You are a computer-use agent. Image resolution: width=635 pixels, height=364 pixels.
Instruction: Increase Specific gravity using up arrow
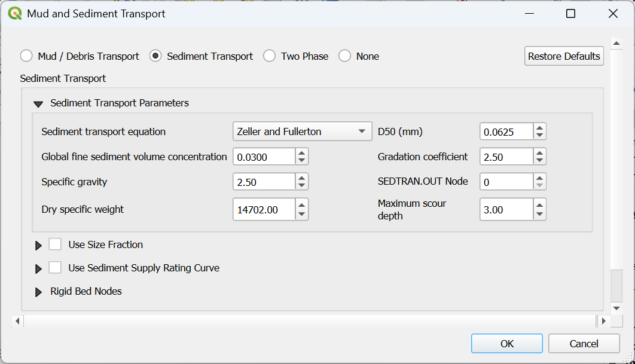(302, 178)
